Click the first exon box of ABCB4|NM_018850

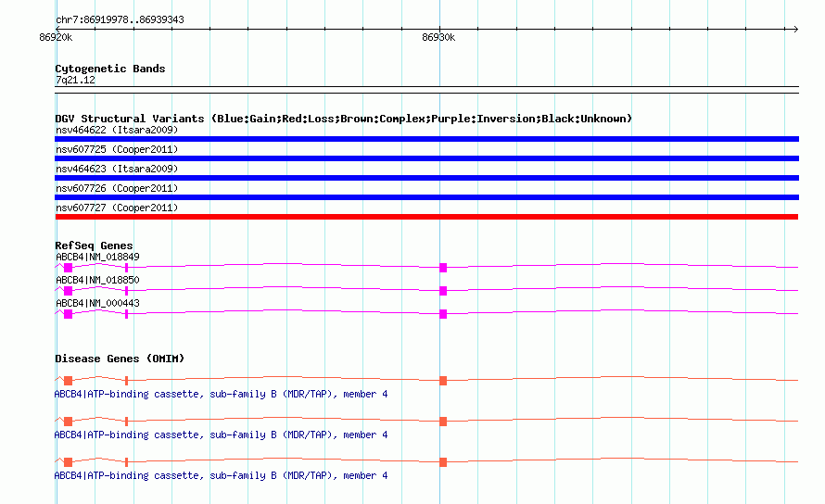[68, 291]
